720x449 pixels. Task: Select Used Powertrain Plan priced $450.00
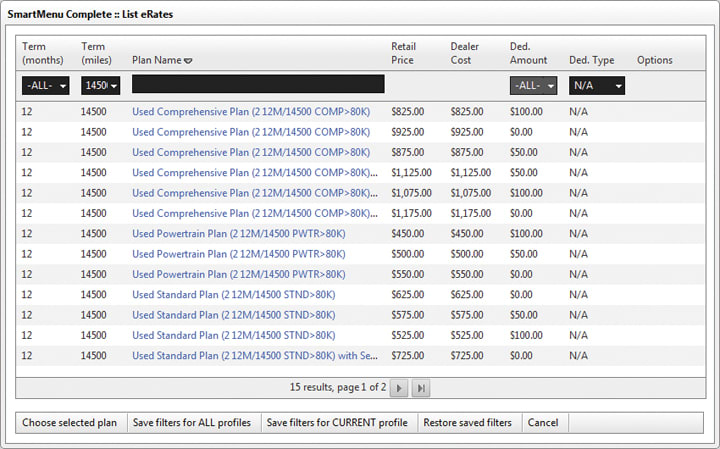point(238,234)
